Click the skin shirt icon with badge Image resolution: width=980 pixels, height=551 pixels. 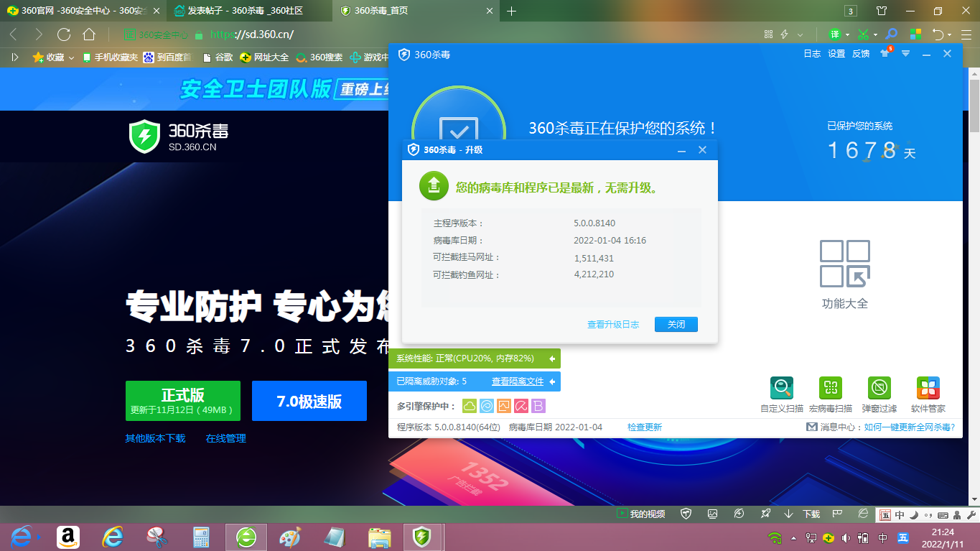coord(885,54)
